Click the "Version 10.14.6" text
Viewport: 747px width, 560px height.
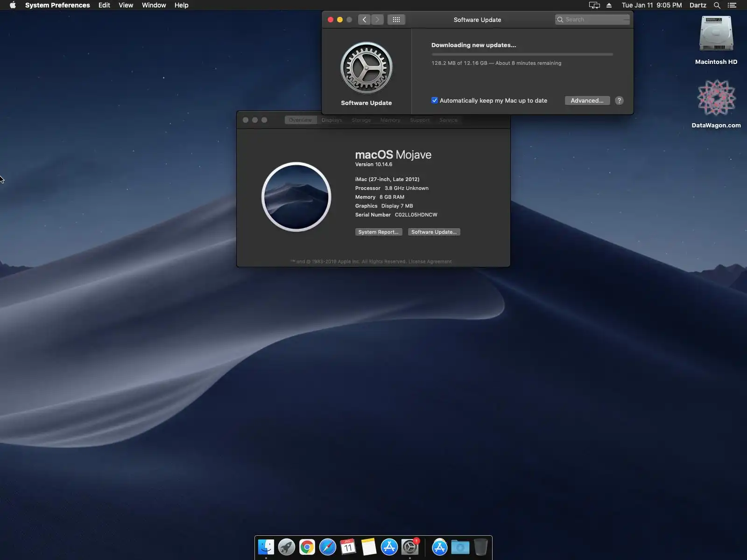click(x=374, y=164)
